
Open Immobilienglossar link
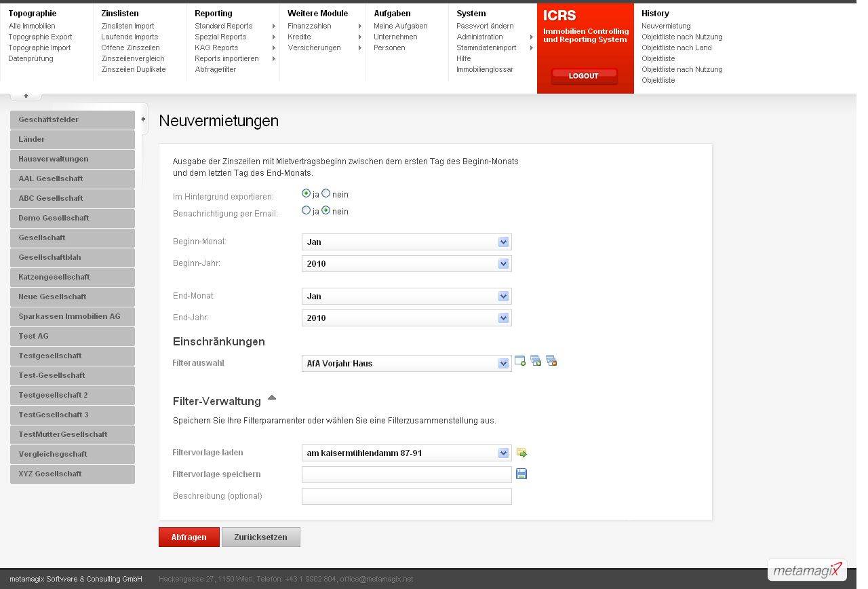tap(485, 69)
